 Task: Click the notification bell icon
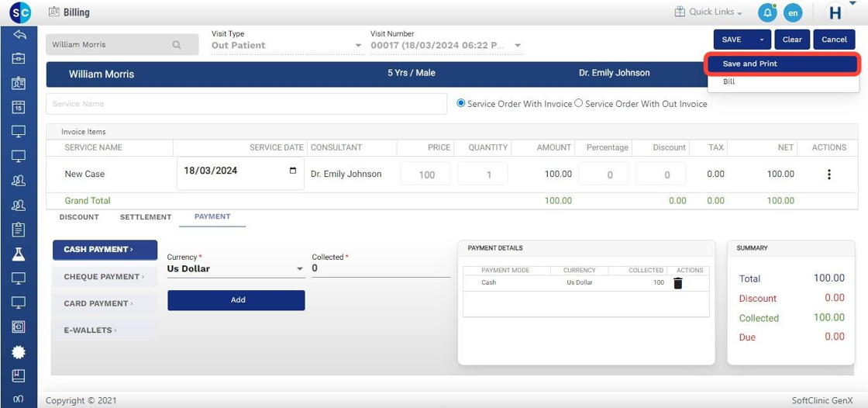[x=766, y=13]
